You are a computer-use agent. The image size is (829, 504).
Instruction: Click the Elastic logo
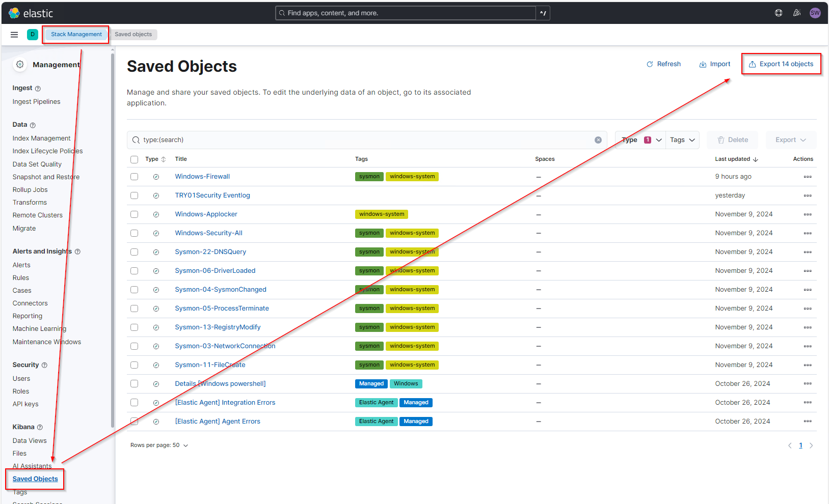tap(31, 13)
